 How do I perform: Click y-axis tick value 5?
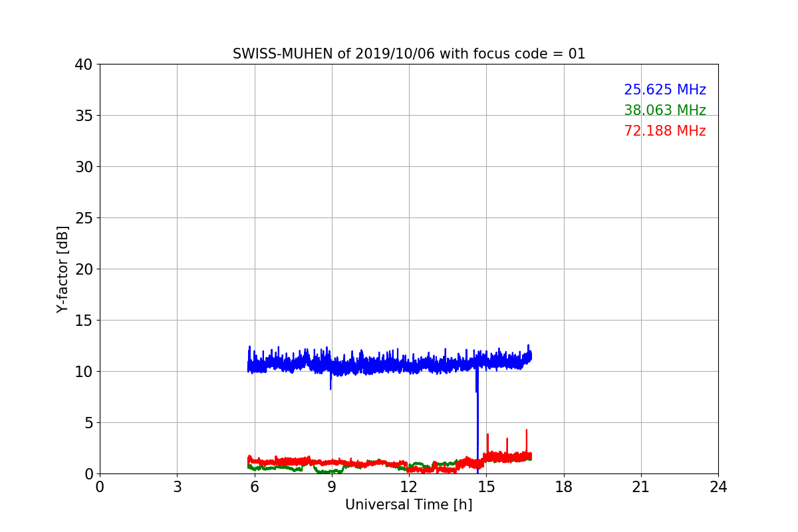point(88,423)
